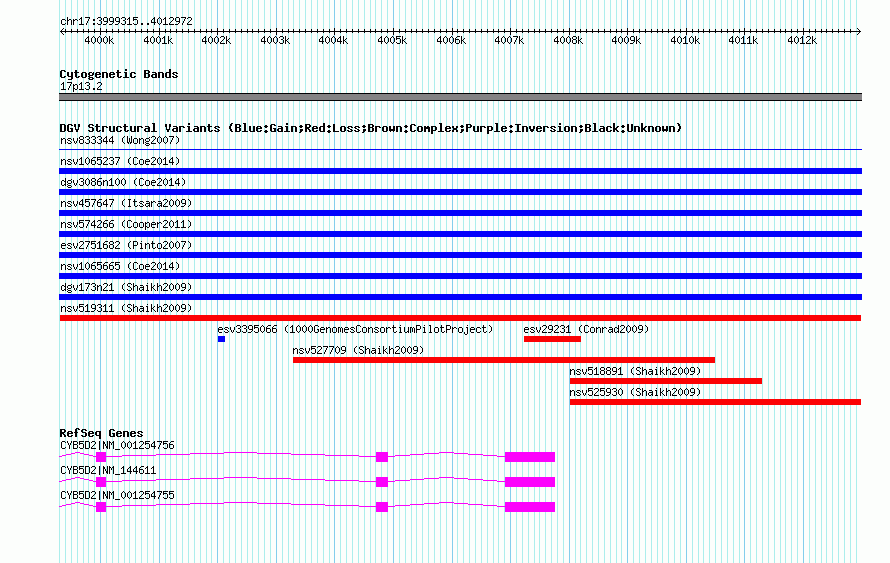Viewport: 890px width, 563px height.
Task: Open the CYB5D2|NM_001254755 gene label
Action: [117, 495]
